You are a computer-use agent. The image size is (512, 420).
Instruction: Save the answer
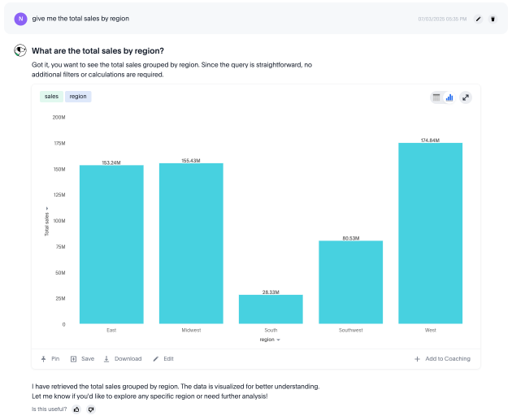click(x=82, y=358)
